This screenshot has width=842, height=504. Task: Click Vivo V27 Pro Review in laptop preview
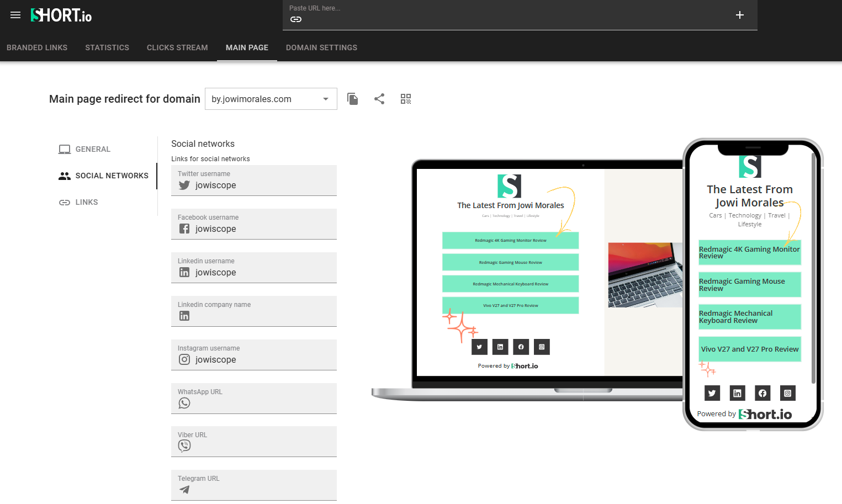tap(510, 305)
